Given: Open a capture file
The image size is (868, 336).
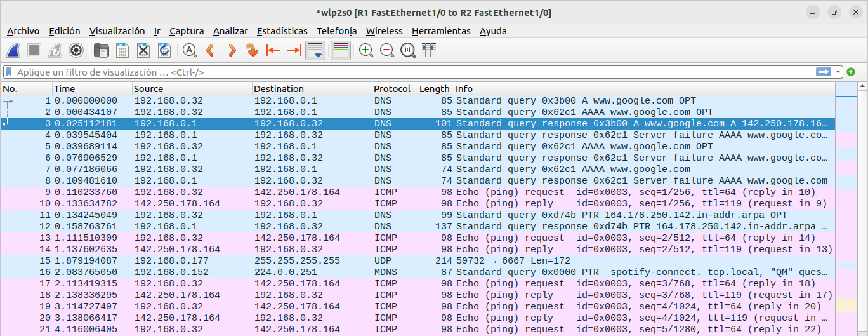Looking at the screenshot, I should coord(101,50).
